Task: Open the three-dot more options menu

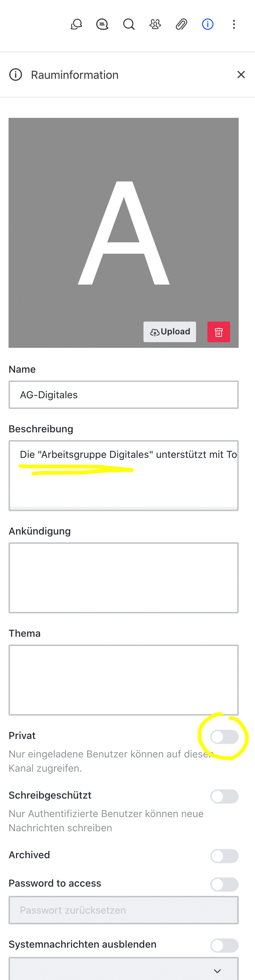Action: 234,25
